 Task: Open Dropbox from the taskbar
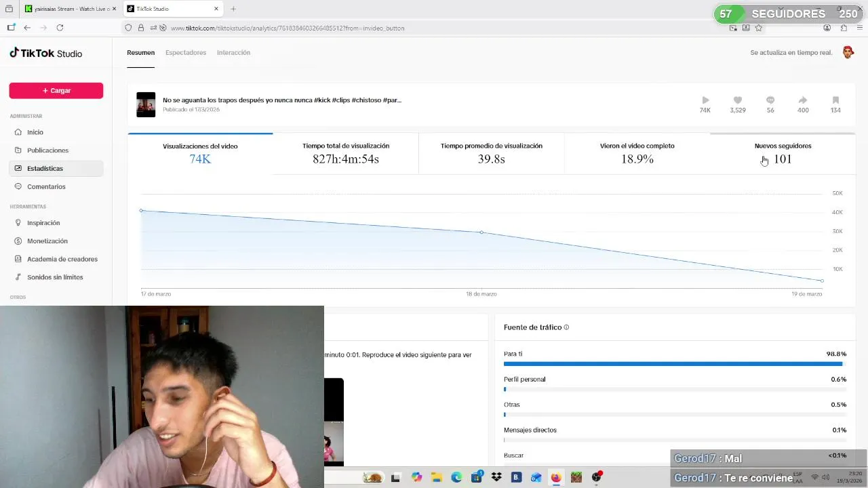point(496,477)
